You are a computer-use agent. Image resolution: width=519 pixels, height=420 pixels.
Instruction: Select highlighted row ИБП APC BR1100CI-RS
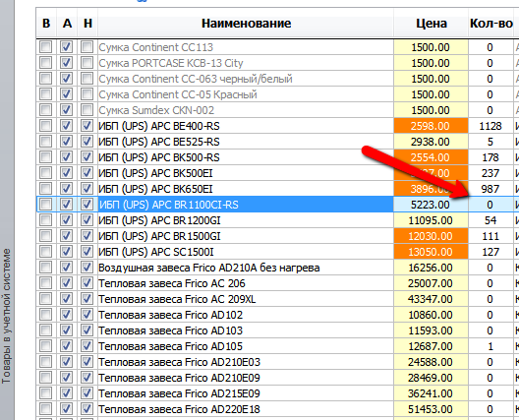point(246,205)
